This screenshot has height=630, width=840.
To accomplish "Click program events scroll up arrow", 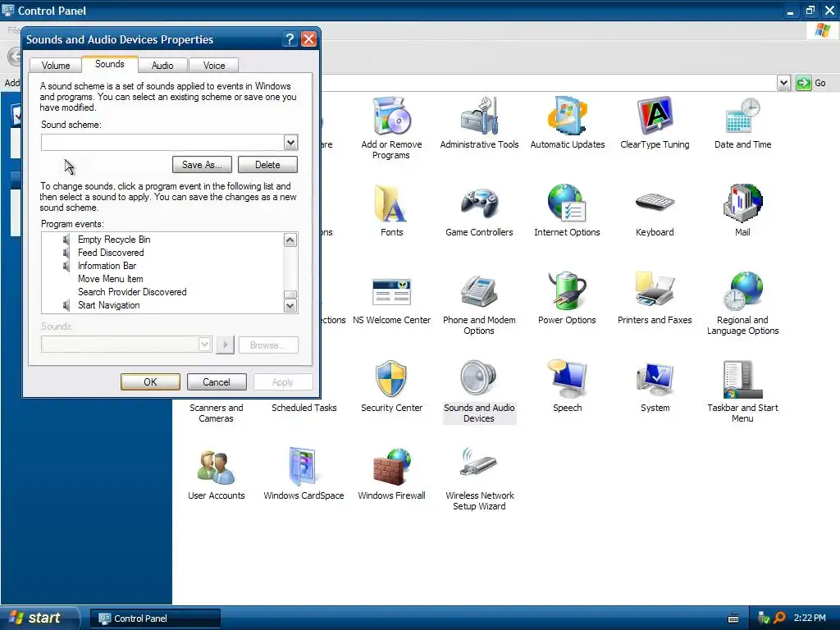I will (x=290, y=240).
